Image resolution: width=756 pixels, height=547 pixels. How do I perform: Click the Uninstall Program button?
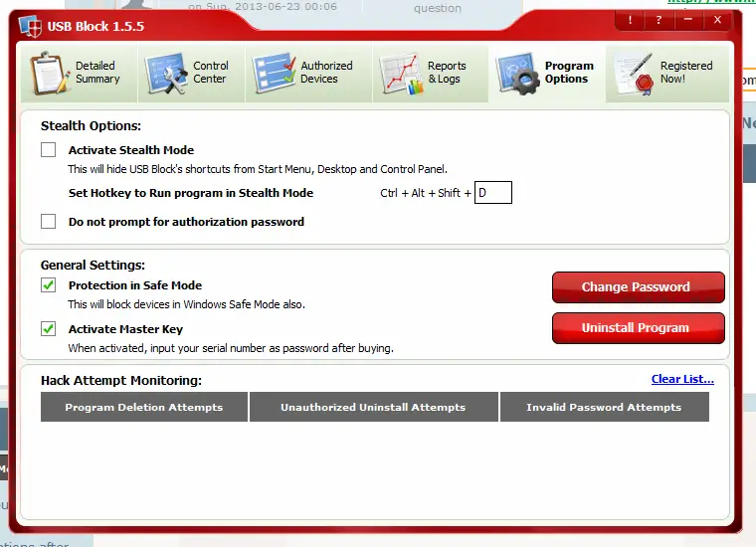tap(638, 328)
